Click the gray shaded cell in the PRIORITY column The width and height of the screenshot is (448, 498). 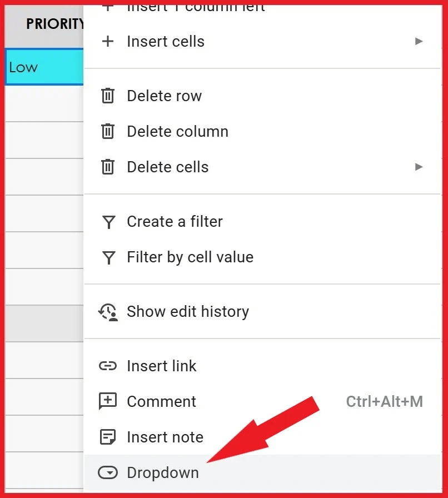pyautogui.click(x=44, y=323)
